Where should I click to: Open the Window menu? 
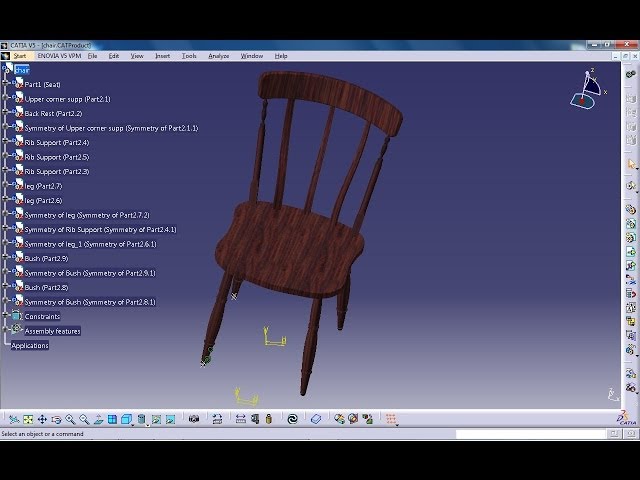tap(251, 56)
